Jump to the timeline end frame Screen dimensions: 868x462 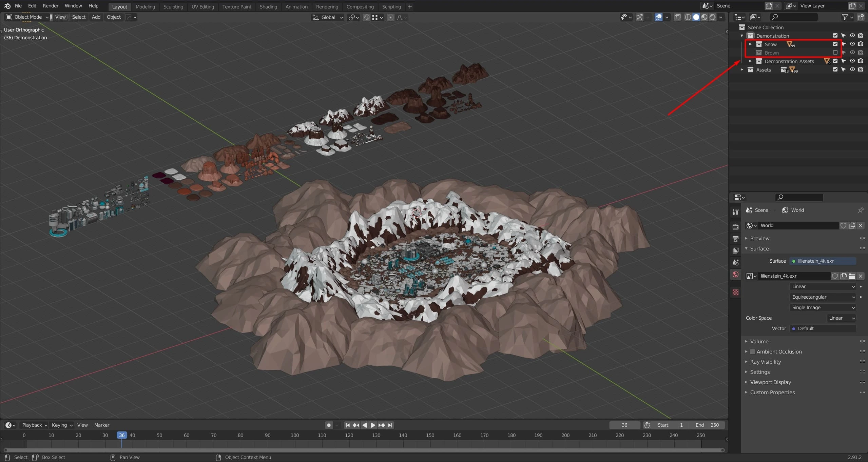point(390,425)
